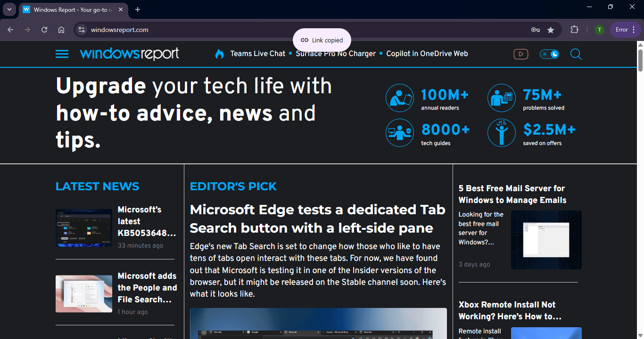Viewport: 644px width, 339px height.
Task: Read Microsoft's latest KB5053648 article
Action: point(147,221)
